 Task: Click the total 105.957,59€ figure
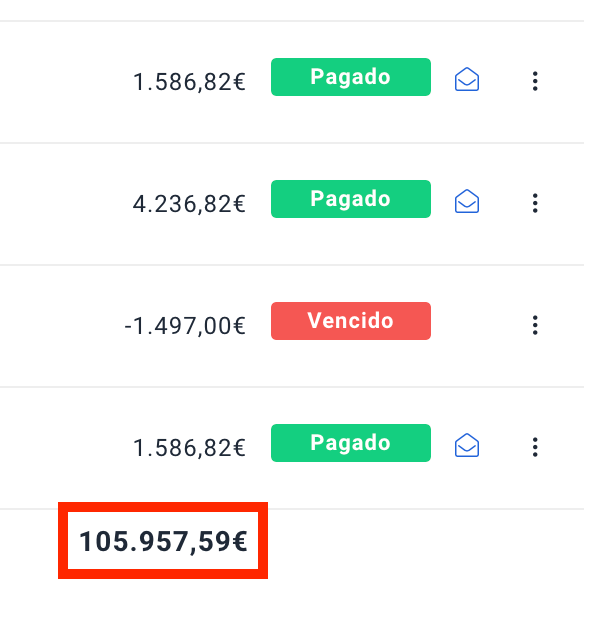(x=163, y=542)
